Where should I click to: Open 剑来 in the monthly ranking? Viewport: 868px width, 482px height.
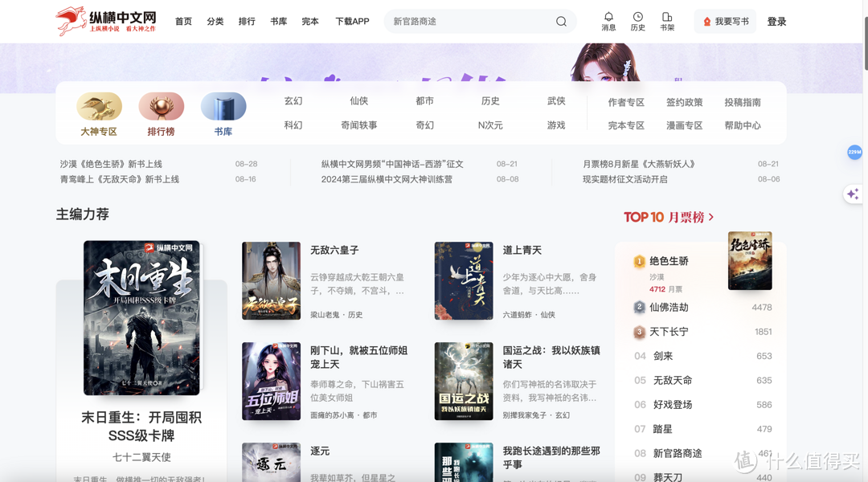(x=663, y=356)
